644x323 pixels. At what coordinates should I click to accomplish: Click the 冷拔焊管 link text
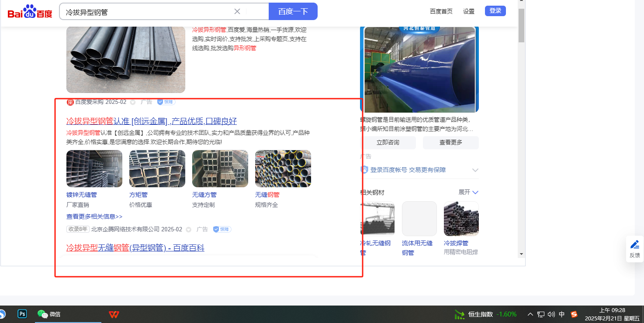click(456, 243)
